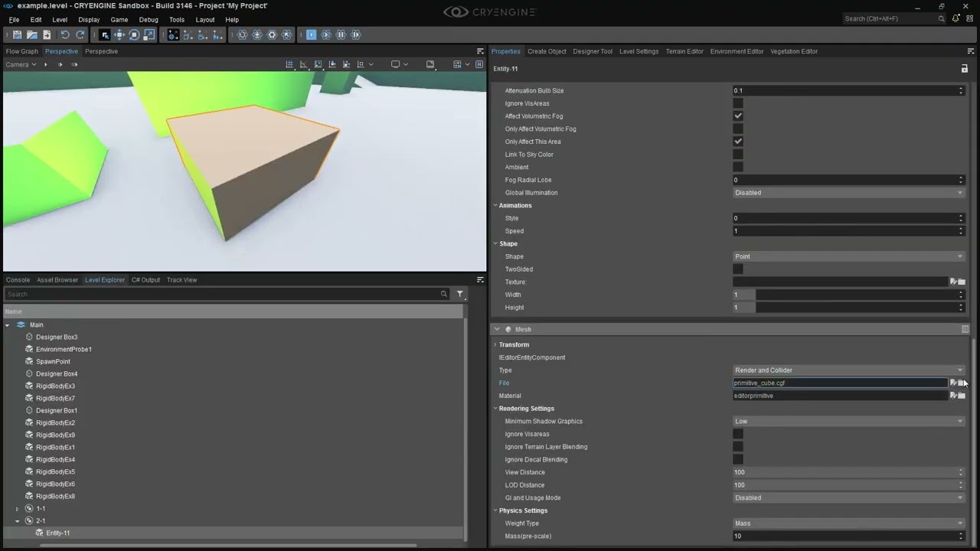Click the Name column header
The image size is (980, 551).
234,311
